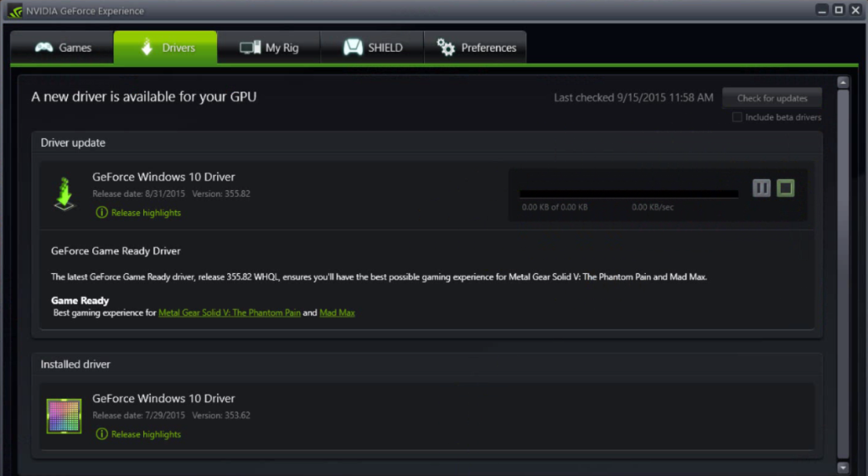Viewport: 868px width, 476px height.
Task: Stop the driver download
Action: (x=786, y=188)
